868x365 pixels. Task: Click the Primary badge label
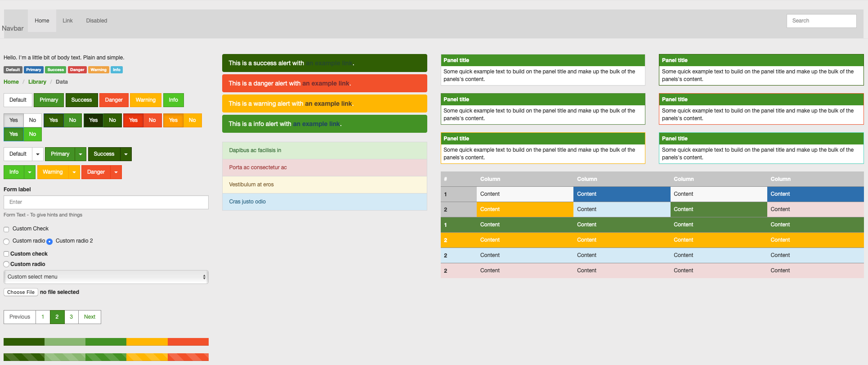[x=33, y=70]
